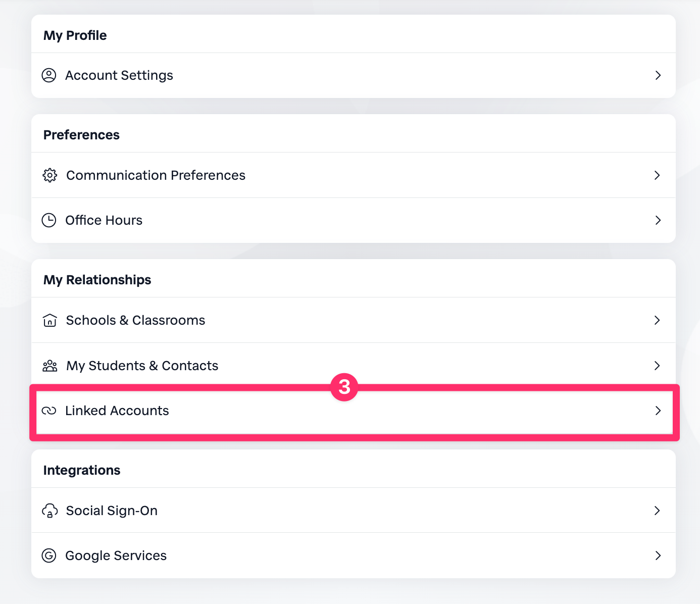Click the Schools & Classrooms house icon
This screenshot has height=604, width=700.
click(50, 320)
